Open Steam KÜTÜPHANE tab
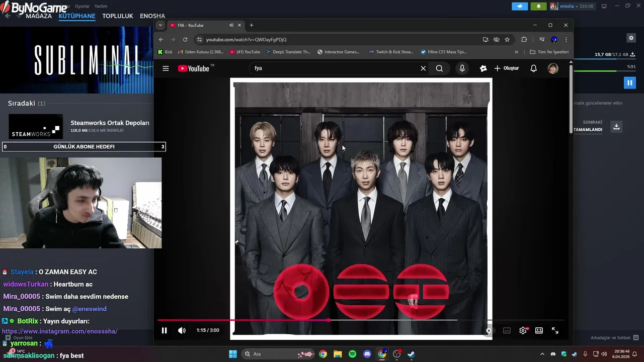This screenshot has height=362, width=644. tap(77, 16)
